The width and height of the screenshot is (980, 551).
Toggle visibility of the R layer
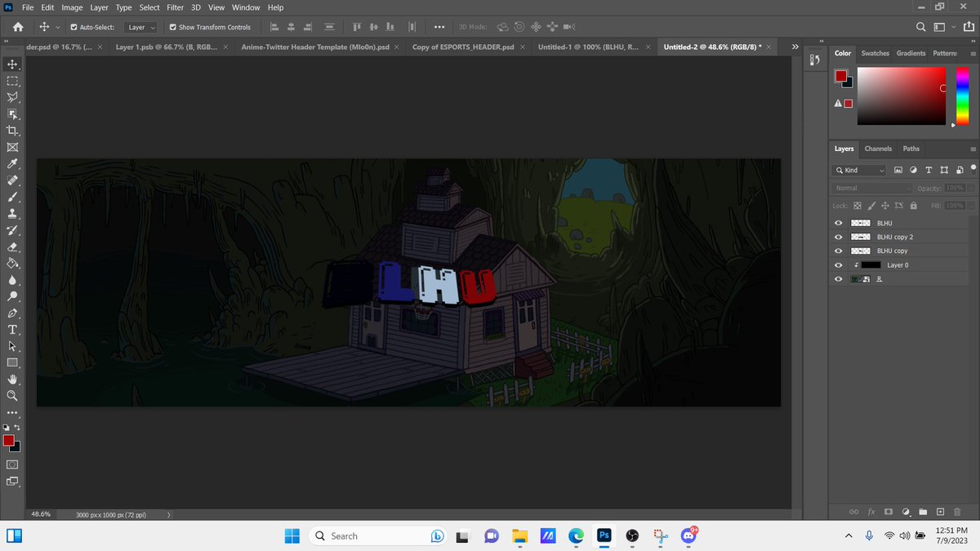pos(838,279)
